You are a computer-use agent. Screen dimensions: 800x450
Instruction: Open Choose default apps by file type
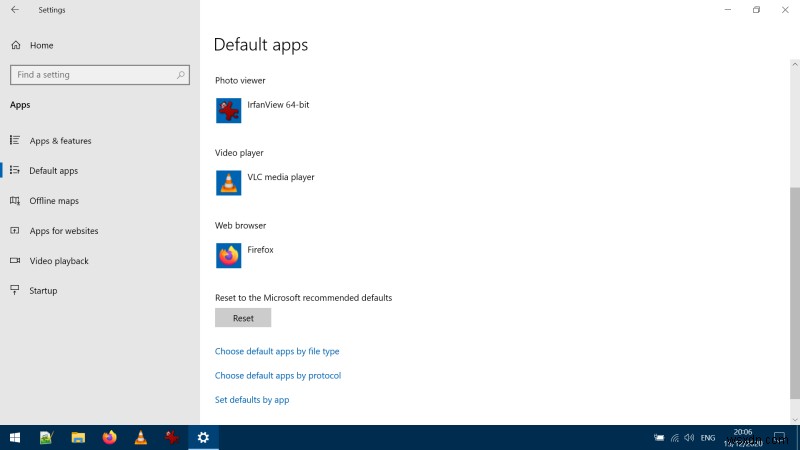point(277,352)
